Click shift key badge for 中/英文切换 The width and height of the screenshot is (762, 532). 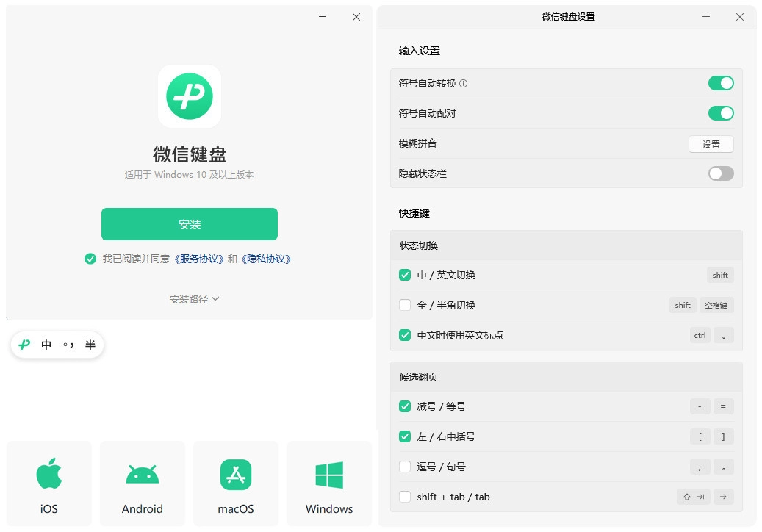pyautogui.click(x=720, y=275)
